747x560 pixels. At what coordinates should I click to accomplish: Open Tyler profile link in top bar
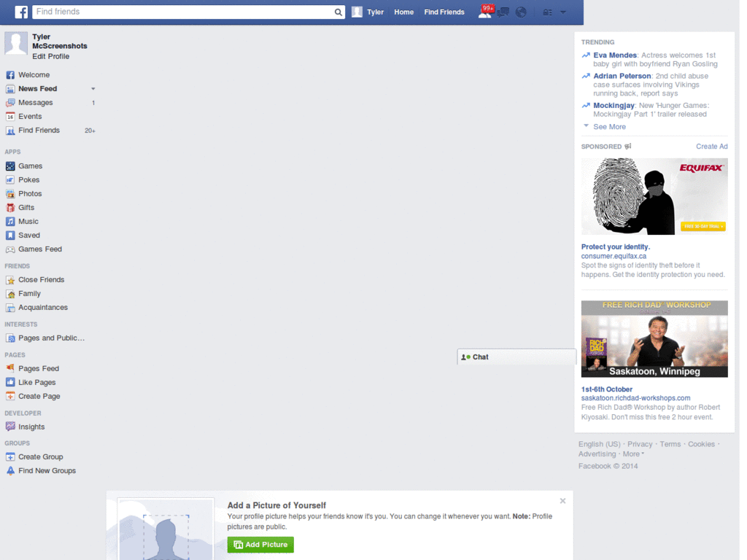click(375, 12)
